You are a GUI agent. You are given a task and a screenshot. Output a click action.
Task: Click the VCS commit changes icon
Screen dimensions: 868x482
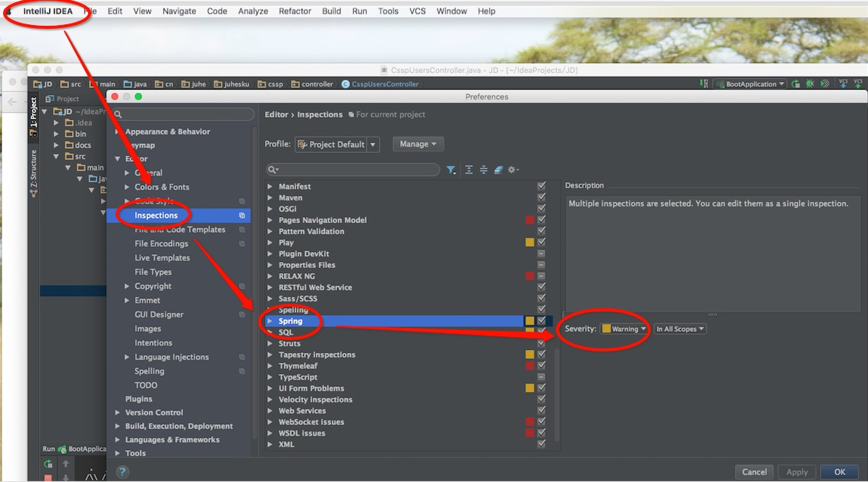tap(858, 83)
